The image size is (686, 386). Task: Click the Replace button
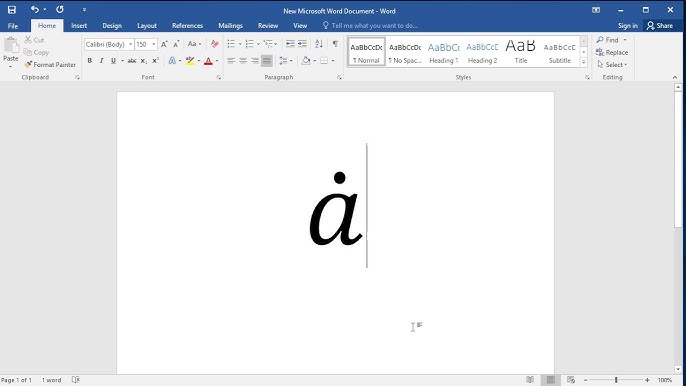click(612, 53)
